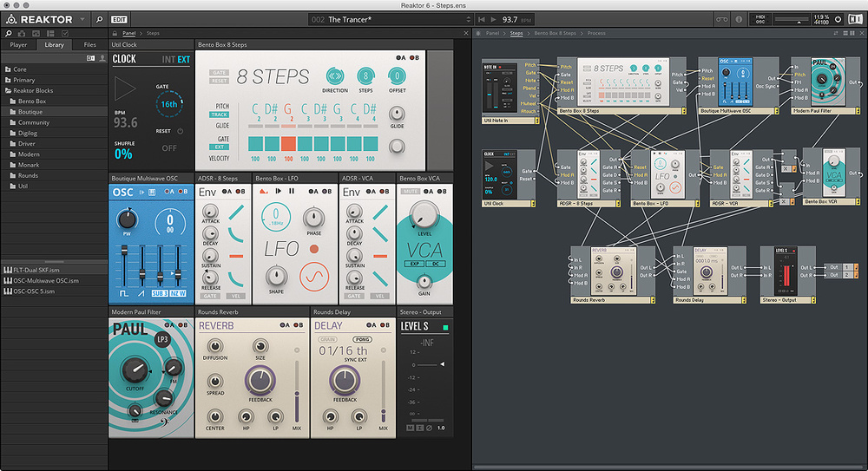The width and height of the screenshot is (868, 471).
Task: Mute the Bento Box VCA block
Action: tap(410, 191)
